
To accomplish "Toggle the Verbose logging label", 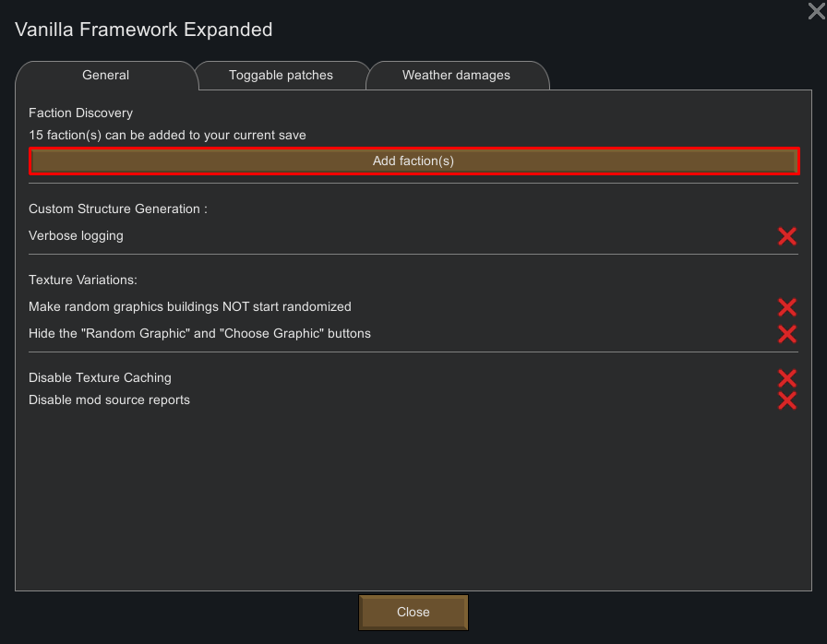I will [76, 235].
